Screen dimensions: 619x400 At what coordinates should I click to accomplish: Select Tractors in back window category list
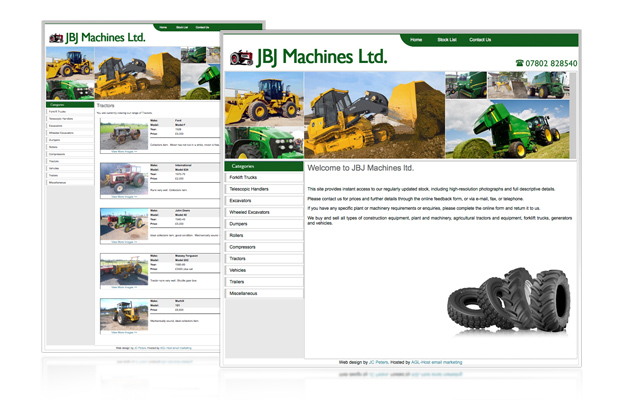point(70,162)
